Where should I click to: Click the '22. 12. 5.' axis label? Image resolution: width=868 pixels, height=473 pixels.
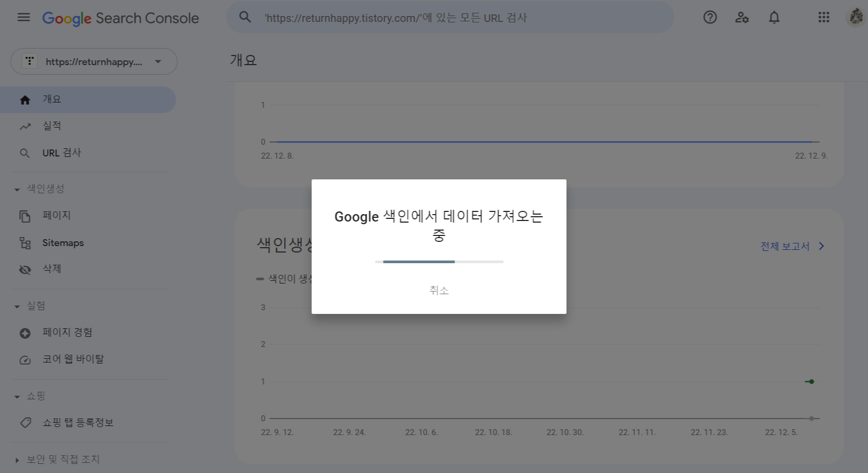click(x=781, y=432)
